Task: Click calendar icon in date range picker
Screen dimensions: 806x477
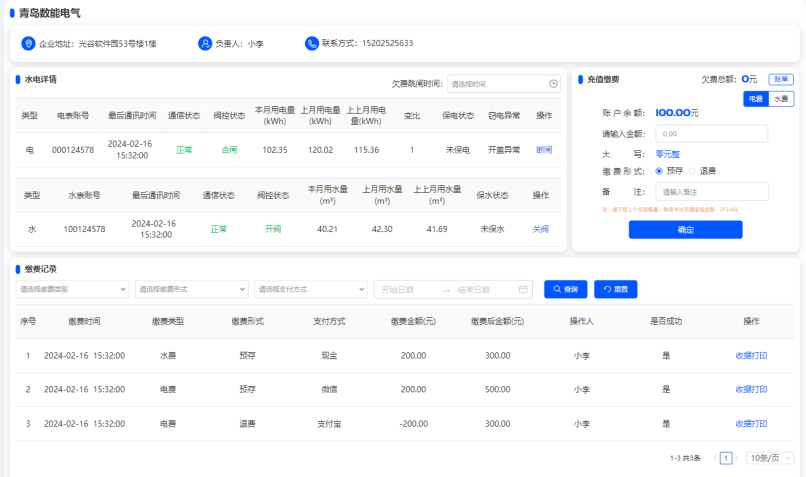Action: [x=523, y=289]
